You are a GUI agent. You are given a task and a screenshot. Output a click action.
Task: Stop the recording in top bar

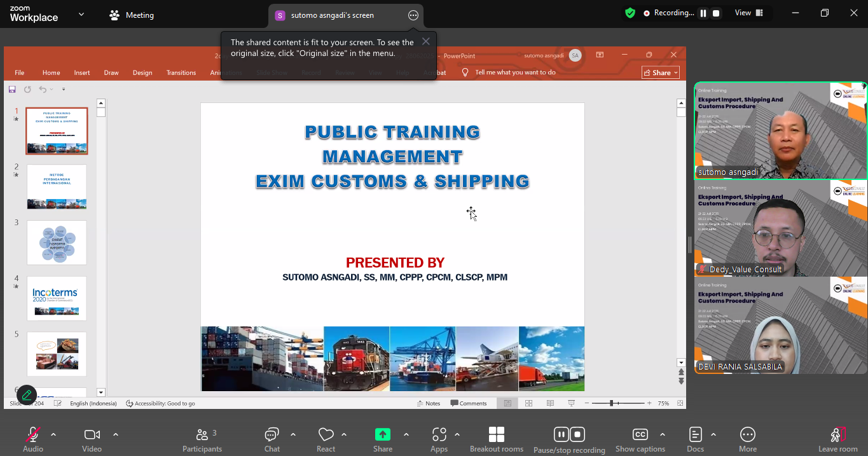point(716,13)
